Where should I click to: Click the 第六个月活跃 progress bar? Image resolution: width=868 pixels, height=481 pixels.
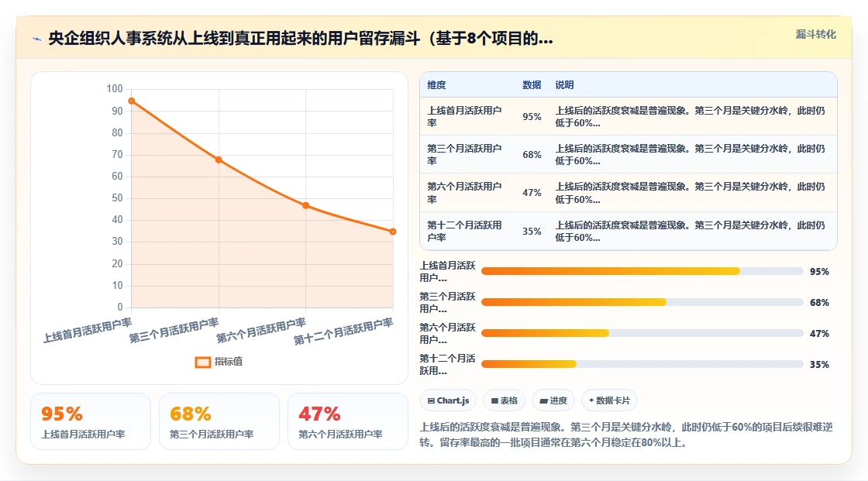(642, 333)
